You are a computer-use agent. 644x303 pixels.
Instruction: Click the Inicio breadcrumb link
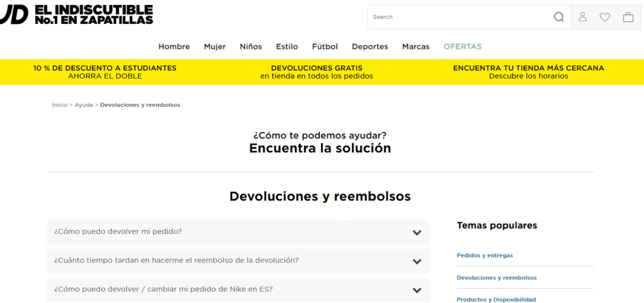click(x=59, y=105)
